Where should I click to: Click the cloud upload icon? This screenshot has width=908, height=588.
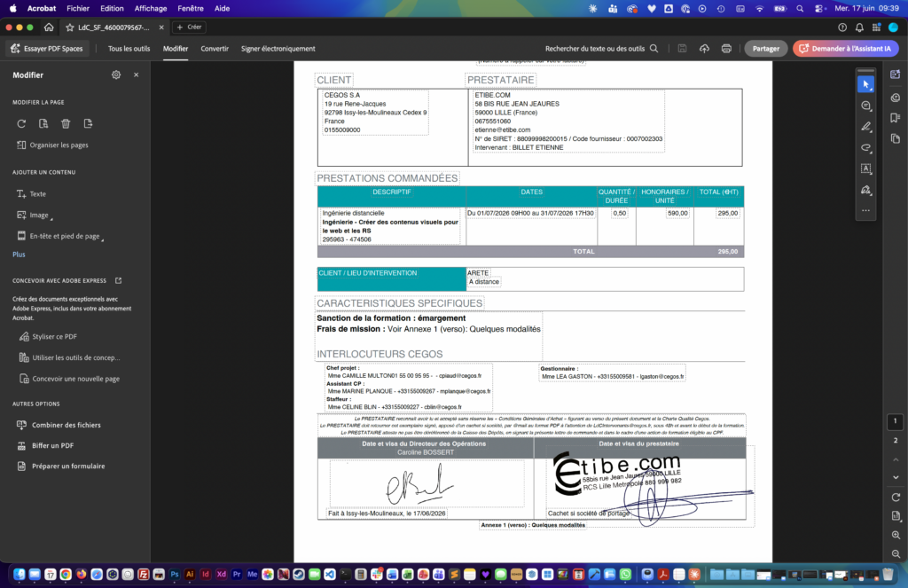click(704, 49)
